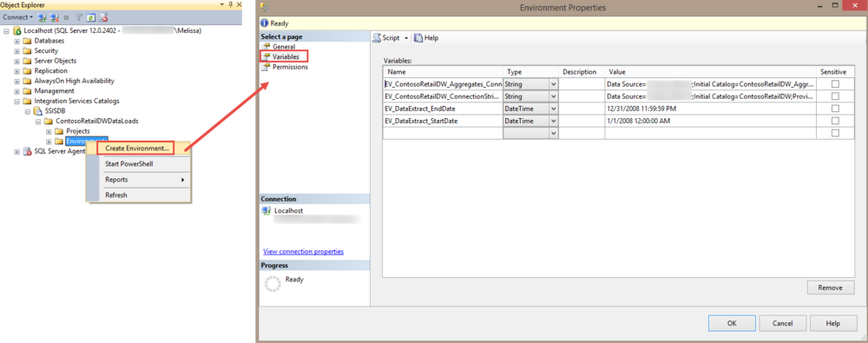Open Type dropdown for EV_DataExtract_EndDate row
The width and height of the screenshot is (868, 343).
click(x=553, y=109)
